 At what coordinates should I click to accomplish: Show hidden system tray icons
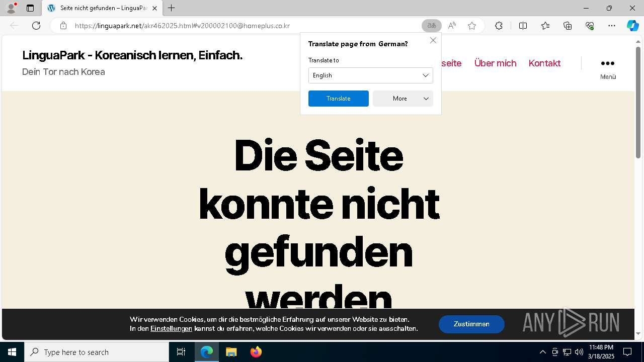(542, 352)
